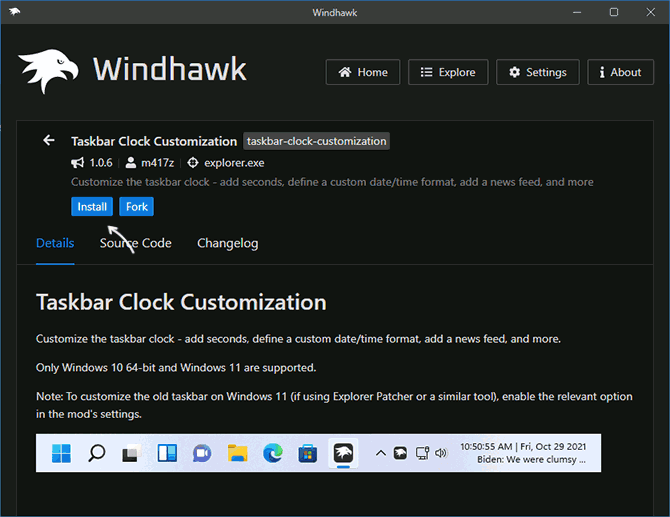Click the megaphone version icon
Image resolution: width=670 pixels, height=517 pixels.
pos(77,163)
